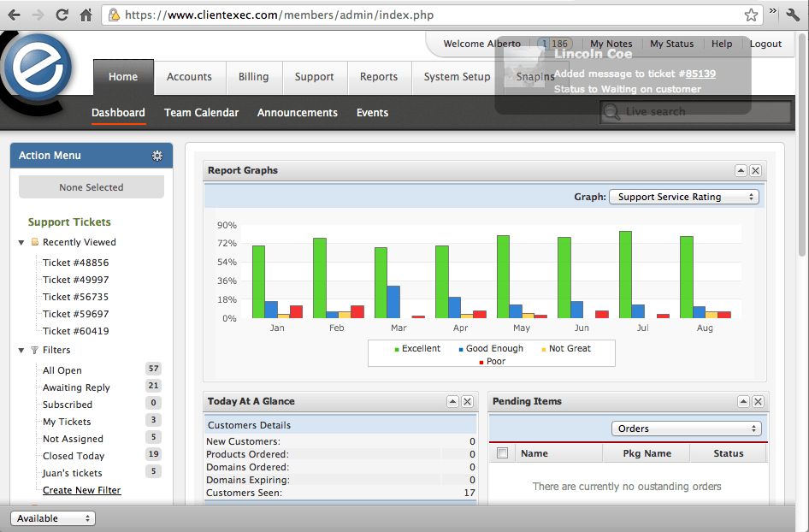Click Logout in the top bar
The image size is (809, 532).
(765, 44)
